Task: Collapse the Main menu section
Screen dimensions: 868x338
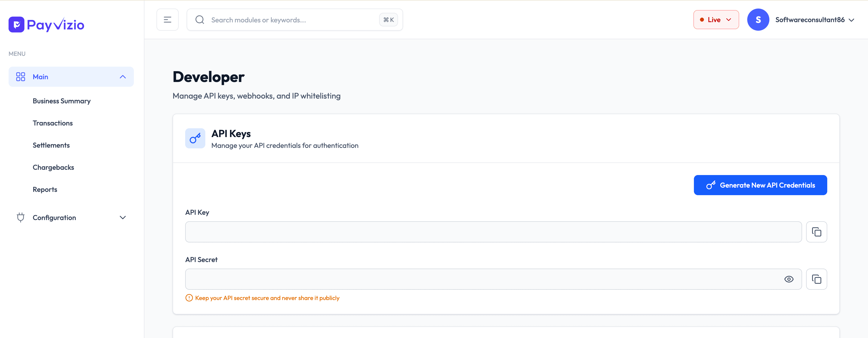Action: click(x=123, y=77)
